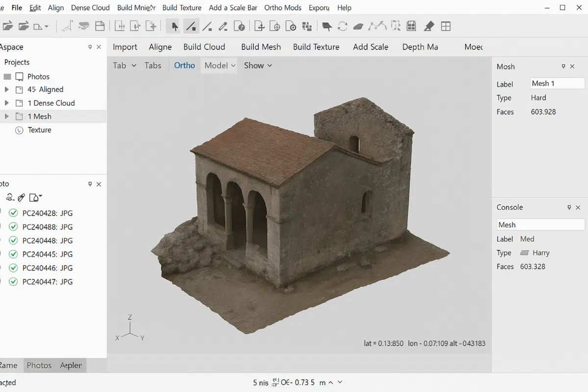Click the pin marker toolbar icon

[430, 25]
